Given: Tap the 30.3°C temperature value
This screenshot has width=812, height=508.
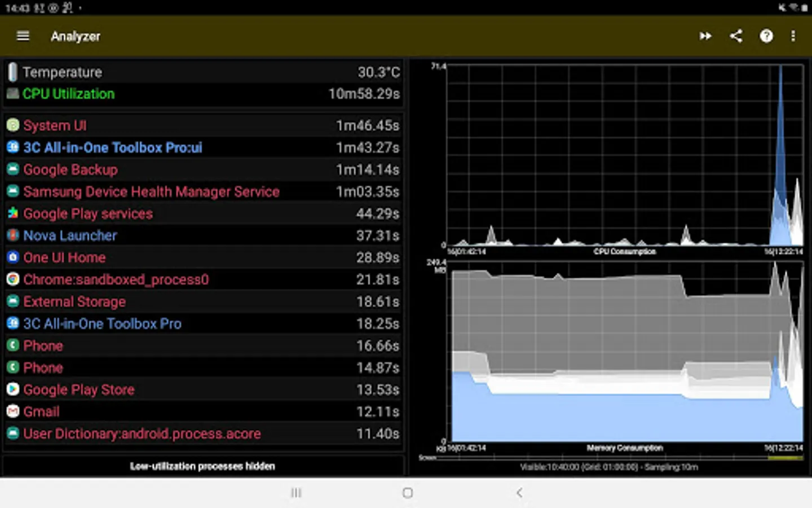Looking at the screenshot, I should tap(378, 72).
